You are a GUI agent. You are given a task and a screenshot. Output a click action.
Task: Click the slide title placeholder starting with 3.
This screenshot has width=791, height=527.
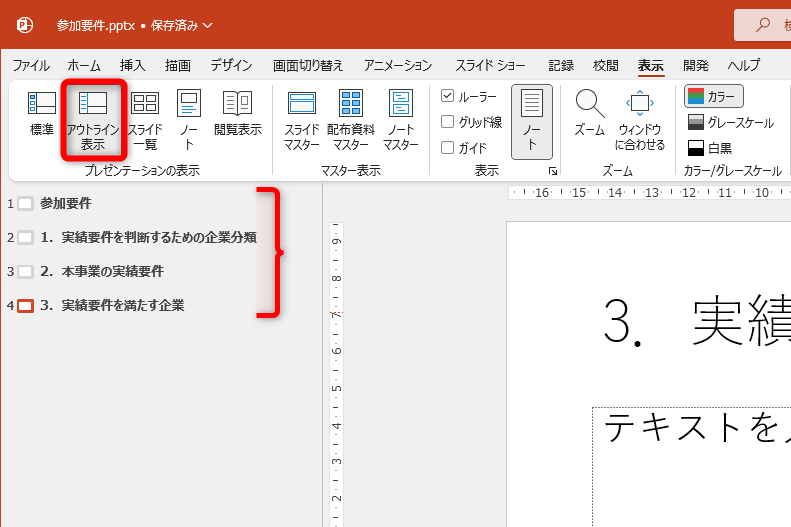click(x=696, y=322)
